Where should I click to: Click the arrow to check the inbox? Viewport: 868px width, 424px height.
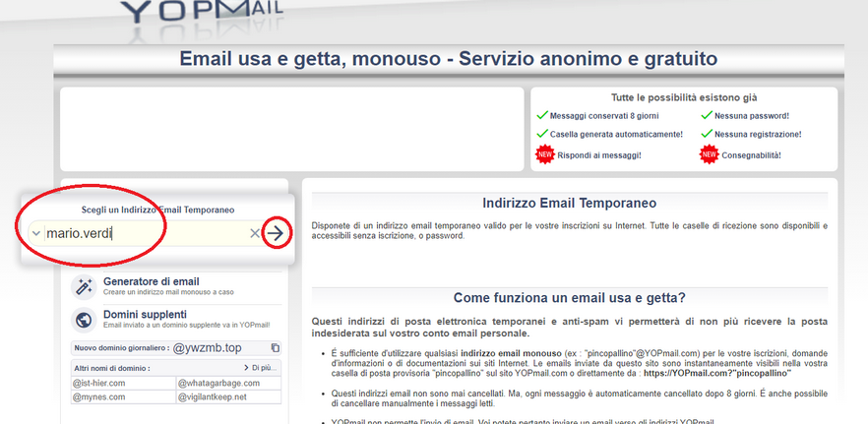[x=276, y=233]
